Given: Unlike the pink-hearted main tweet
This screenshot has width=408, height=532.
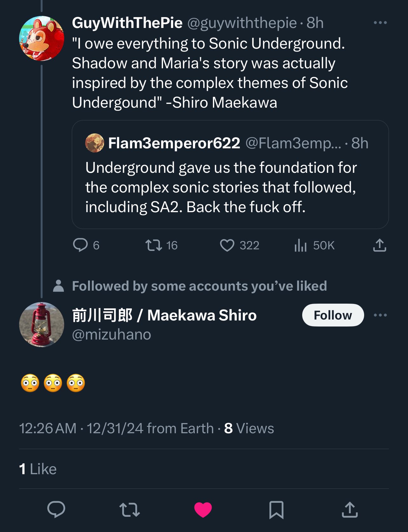Looking at the screenshot, I should (x=203, y=509).
